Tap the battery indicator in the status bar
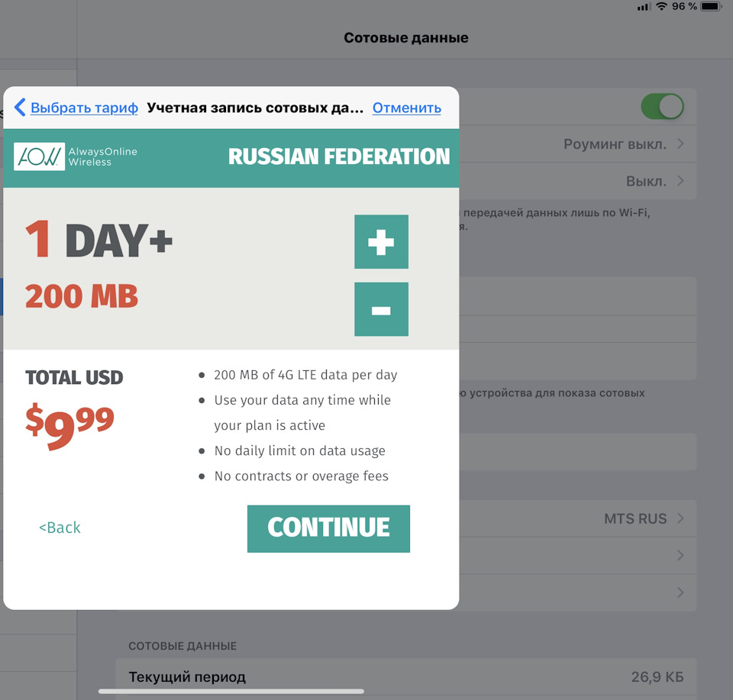This screenshot has width=733, height=700. [x=711, y=7]
